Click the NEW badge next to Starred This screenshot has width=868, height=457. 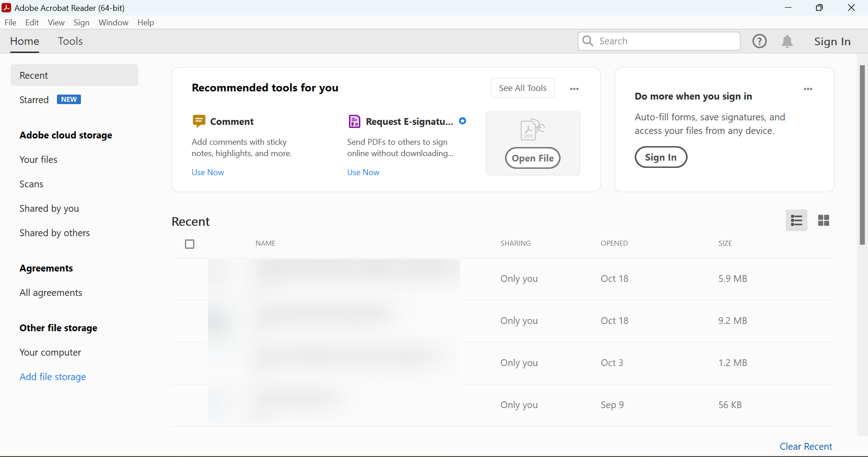pos(69,100)
